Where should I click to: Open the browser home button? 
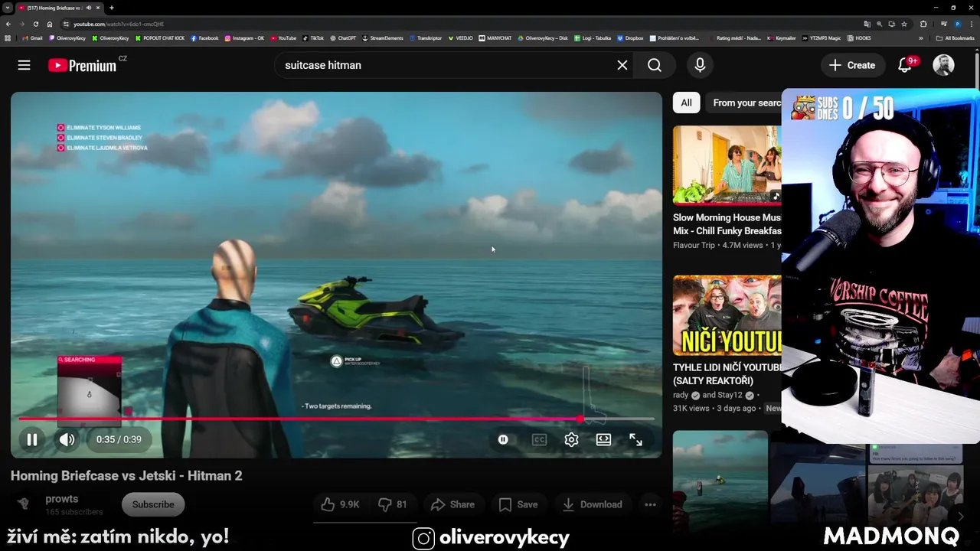[50, 24]
